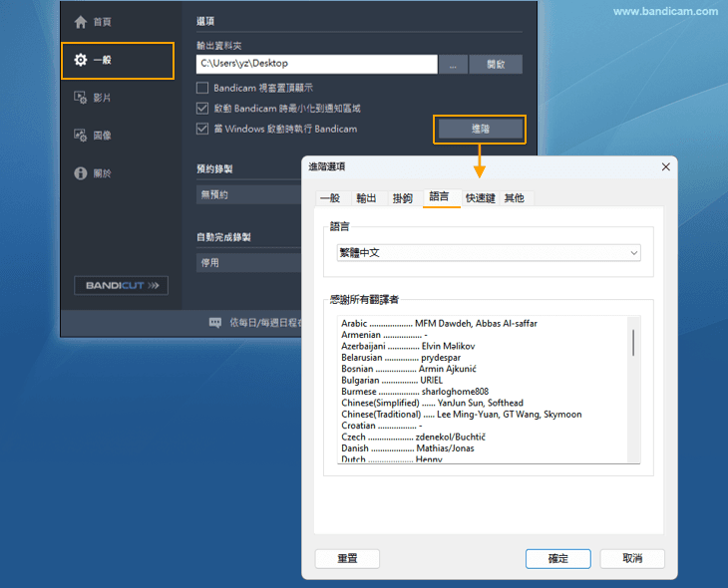Click the 無預約 scheduled recording field
The width and height of the screenshot is (728, 588).
(249, 195)
